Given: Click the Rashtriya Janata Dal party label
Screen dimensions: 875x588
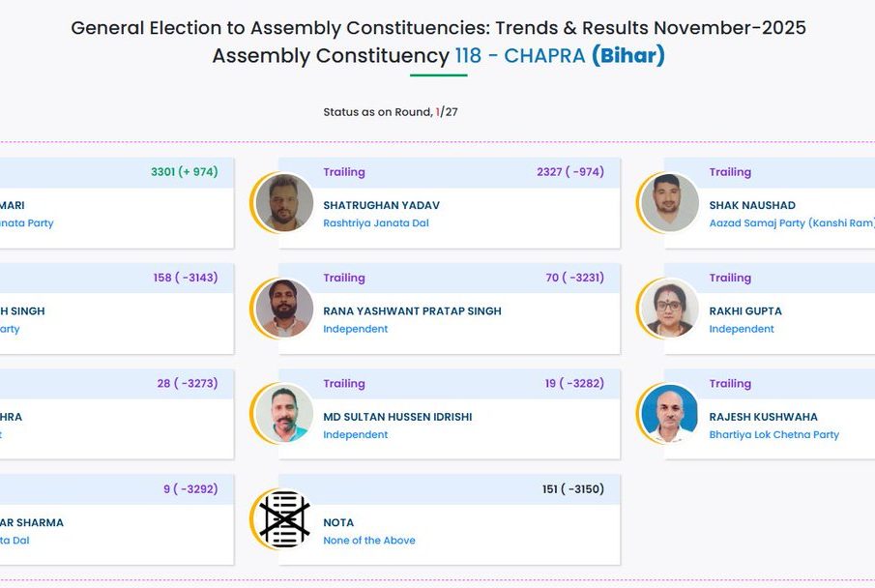Looking at the screenshot, I should 375,223.
